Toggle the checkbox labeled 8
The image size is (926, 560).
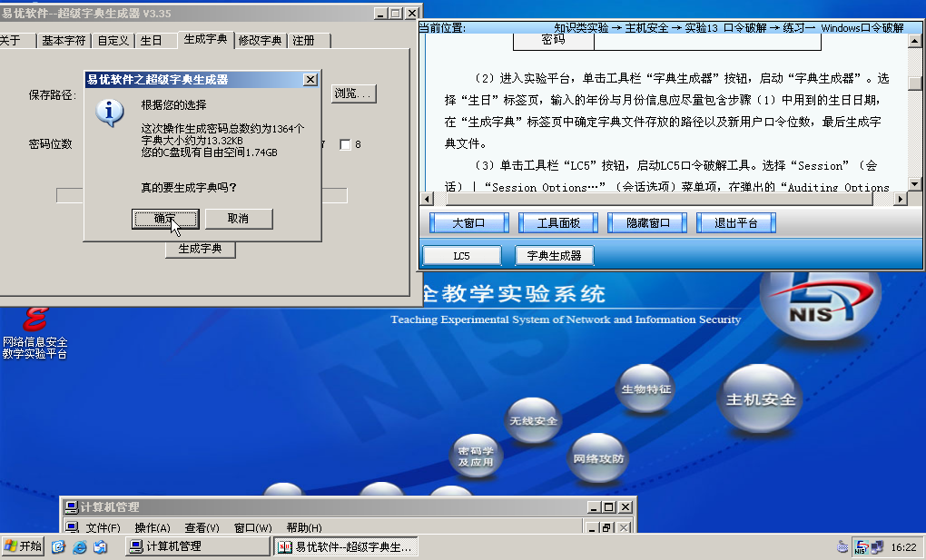click(x=346, y=144)
